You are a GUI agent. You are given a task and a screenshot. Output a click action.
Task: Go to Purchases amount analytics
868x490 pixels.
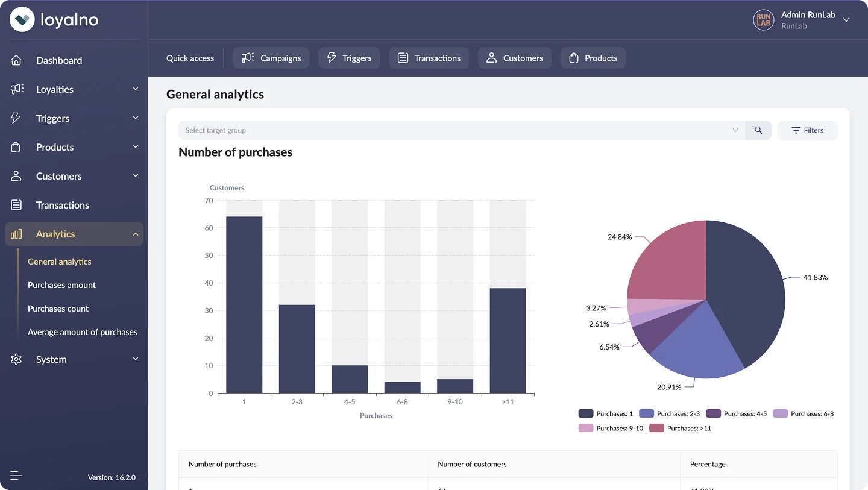61,285
